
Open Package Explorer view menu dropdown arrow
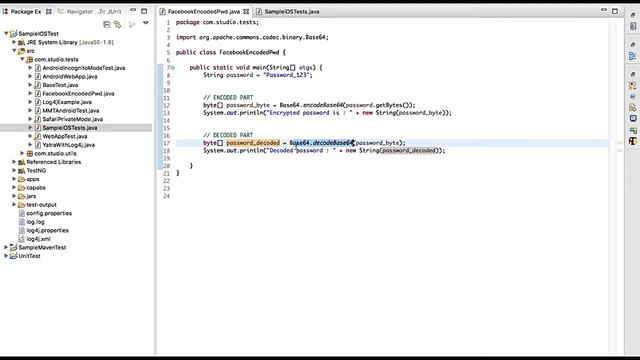146,23
